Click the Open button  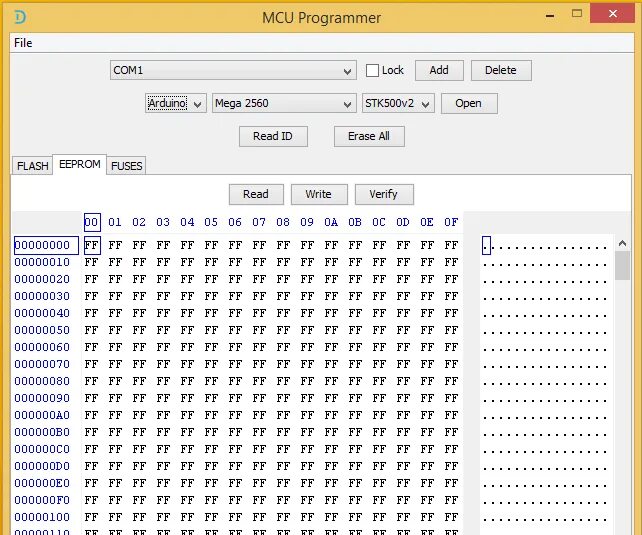pyautogui.click(x=469, y=103)
